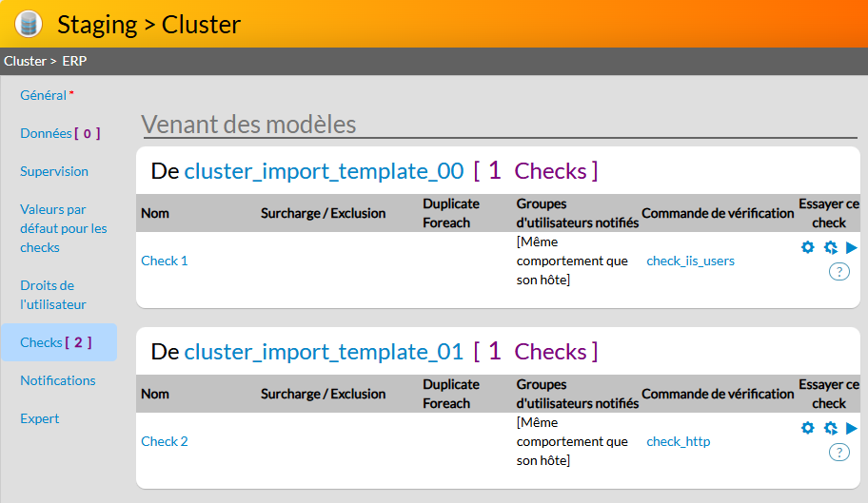Click the partial-gear icon for Check 2
The height and width of the screenshot is (503, 868).
click(x=830, y=428)
